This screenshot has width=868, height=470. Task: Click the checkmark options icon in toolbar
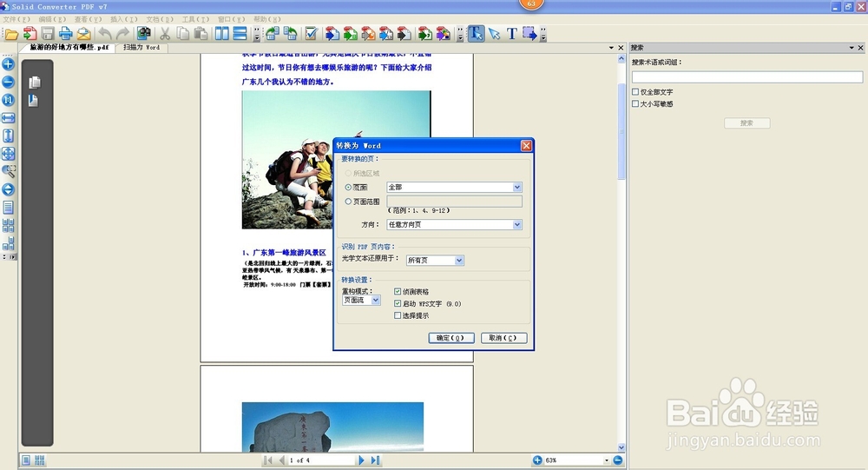pyautogui.click(x=311, y=34)
